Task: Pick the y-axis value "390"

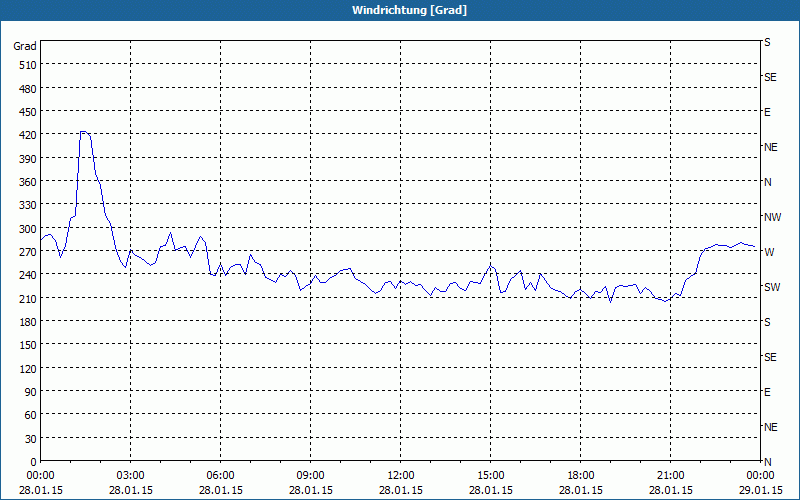Action: (29, 159)
